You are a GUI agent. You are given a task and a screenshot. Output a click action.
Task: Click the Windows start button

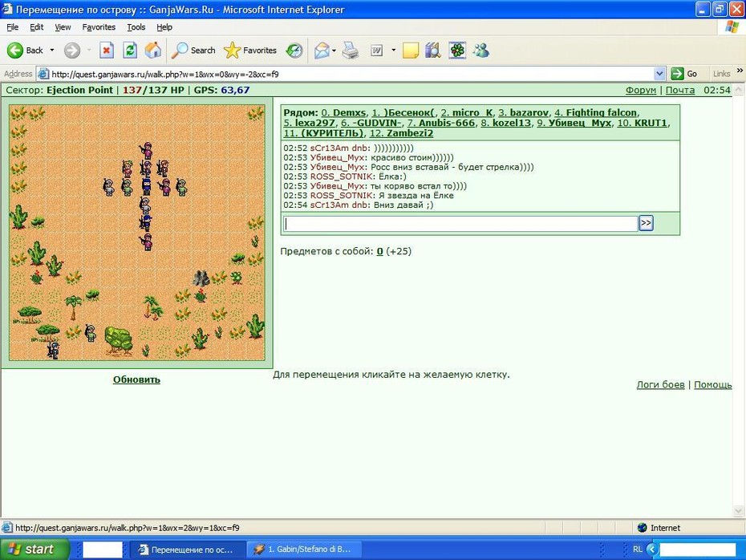pos(34,549)
